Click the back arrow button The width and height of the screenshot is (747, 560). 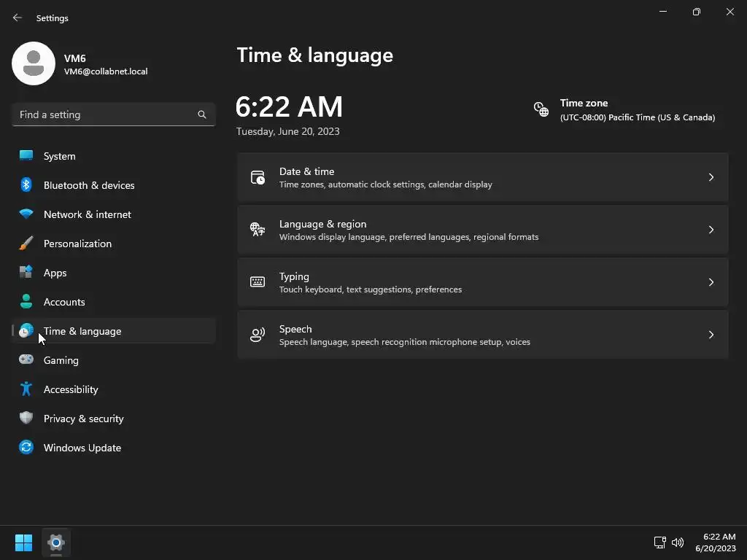pyautogui.click(x=18, y=17)
